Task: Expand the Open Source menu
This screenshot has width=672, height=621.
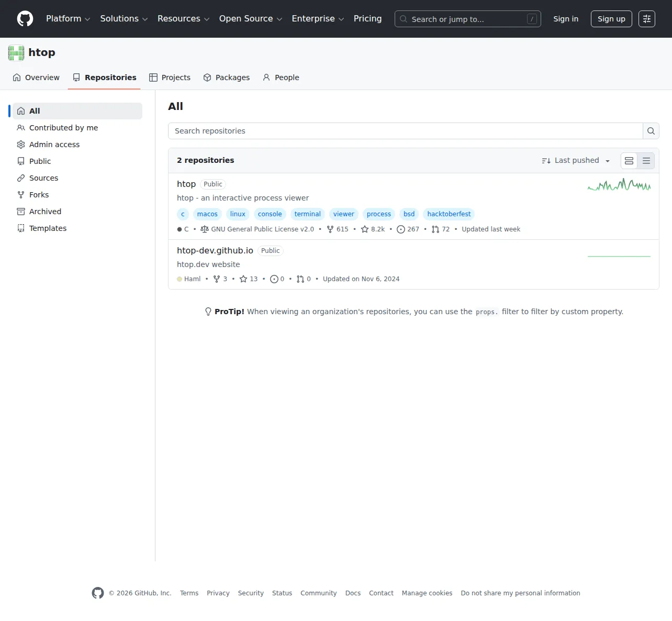Action: click(251, 19)
